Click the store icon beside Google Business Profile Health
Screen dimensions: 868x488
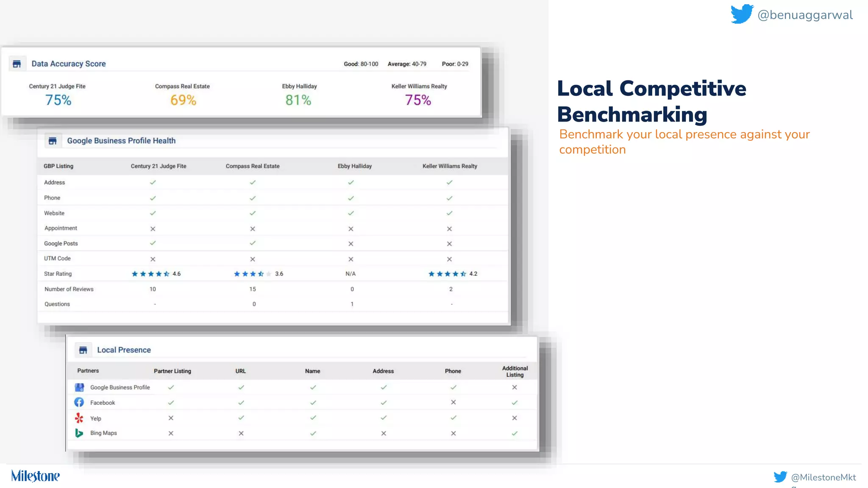[53, 141]
